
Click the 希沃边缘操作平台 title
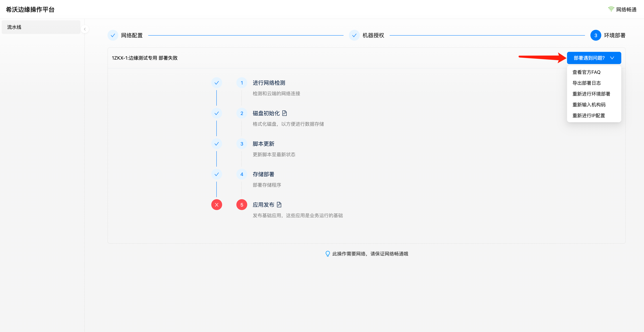click(x=30, y=9)
